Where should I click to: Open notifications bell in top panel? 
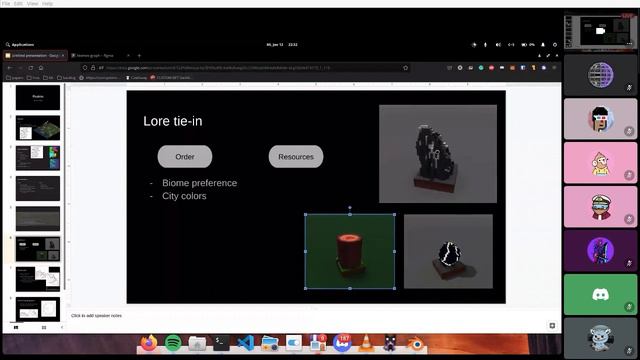[543, 44]
